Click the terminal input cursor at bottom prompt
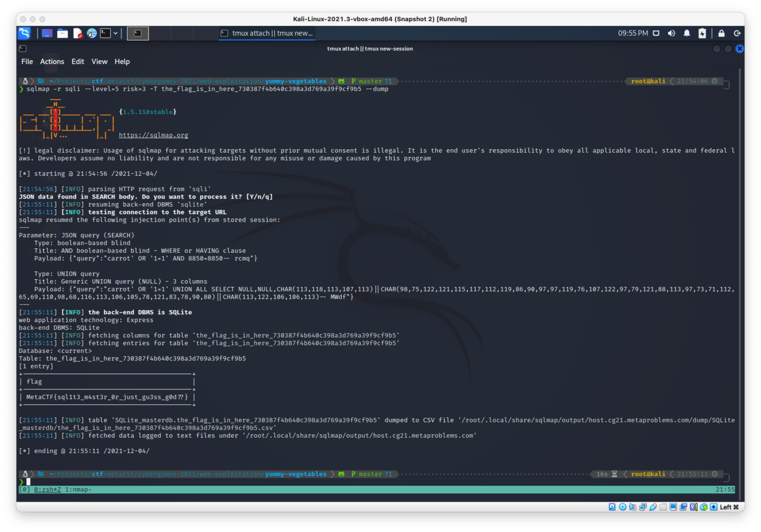Image resolution: width=761 pixels, height=532 pixels. 28,482
